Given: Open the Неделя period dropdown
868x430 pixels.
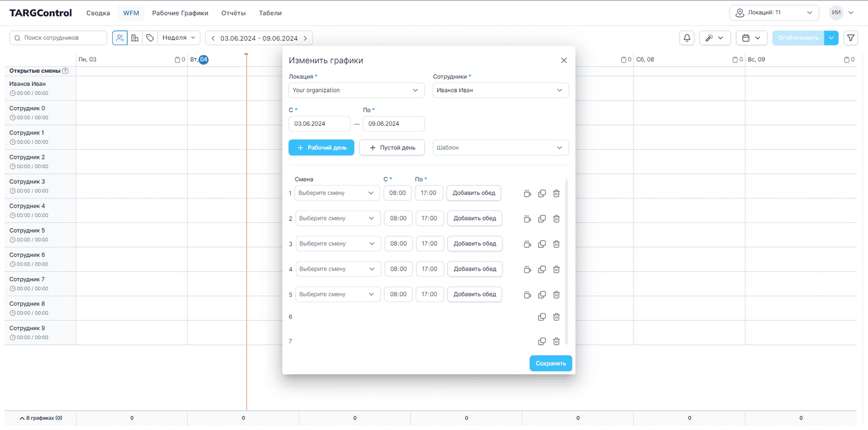Looking at the screenshot, I should 179,38.
